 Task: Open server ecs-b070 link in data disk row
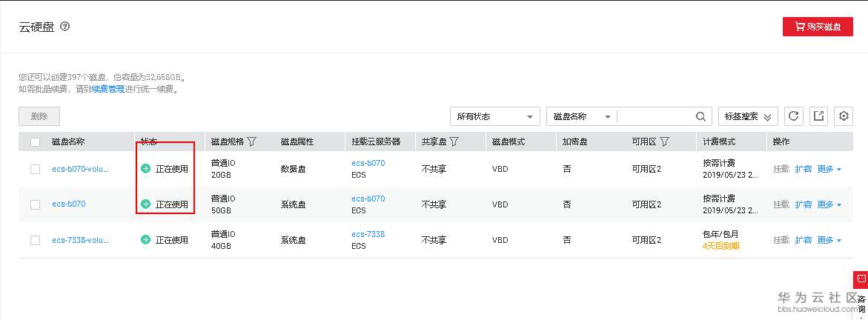pos(368,163)
